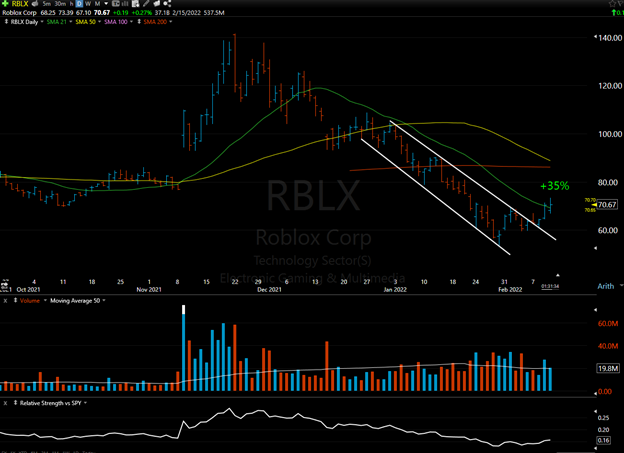Click the 0.16 relative strength tag
The height and width of the screenshot is (453, 624).
(x=603, y=440)
